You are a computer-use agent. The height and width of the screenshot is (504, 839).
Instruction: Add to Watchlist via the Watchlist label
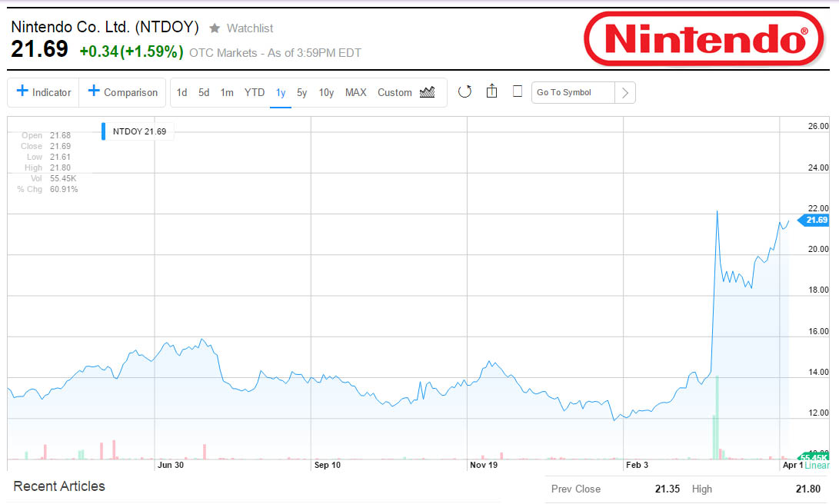coord(250,28)
